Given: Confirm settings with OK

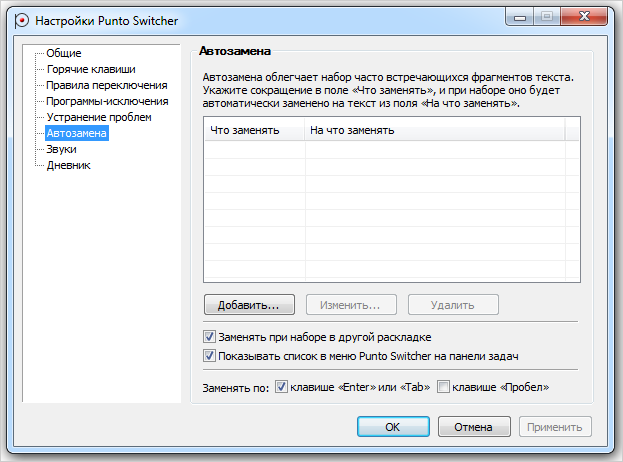Looking at the screenshot, I should (393, 427).
